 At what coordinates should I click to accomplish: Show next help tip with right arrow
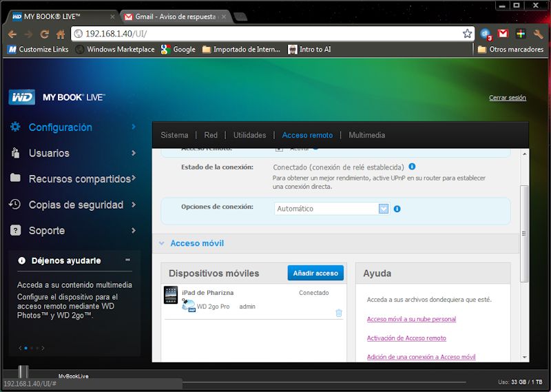tap(43, 348)
